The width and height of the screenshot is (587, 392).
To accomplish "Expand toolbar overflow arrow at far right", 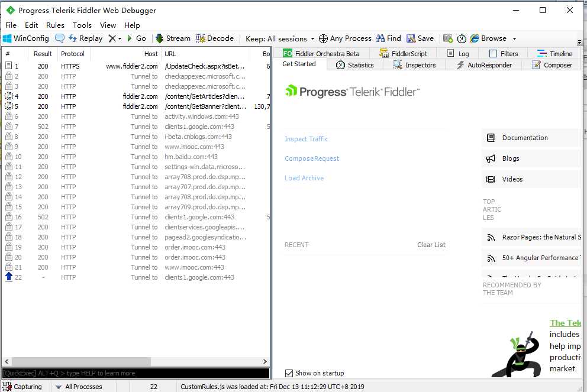I will [579, 42].
